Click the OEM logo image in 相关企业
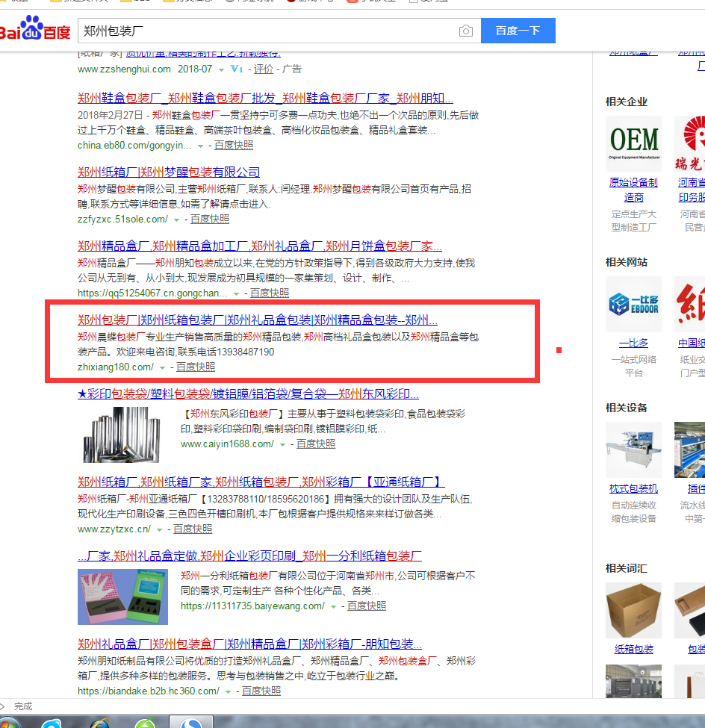Image resolution: width=705 pixels, height=728 pixels. pos(633,144)
